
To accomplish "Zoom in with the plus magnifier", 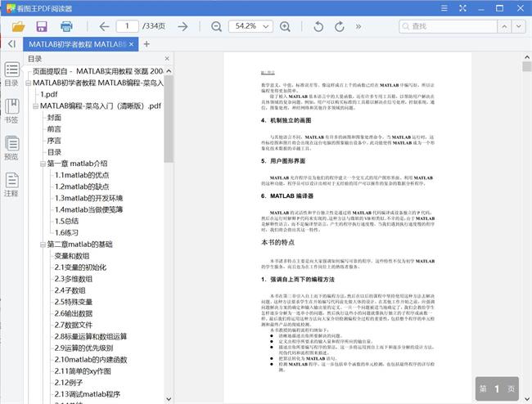I will [x=285, y=26].
